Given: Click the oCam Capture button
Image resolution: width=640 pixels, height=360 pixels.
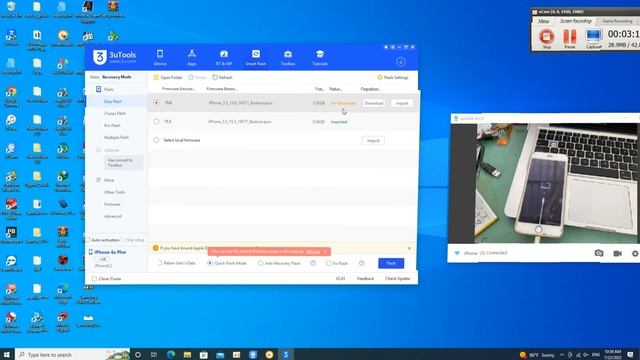Looking at the screenshot, I should pyautogui.click(x=594, y=39).
